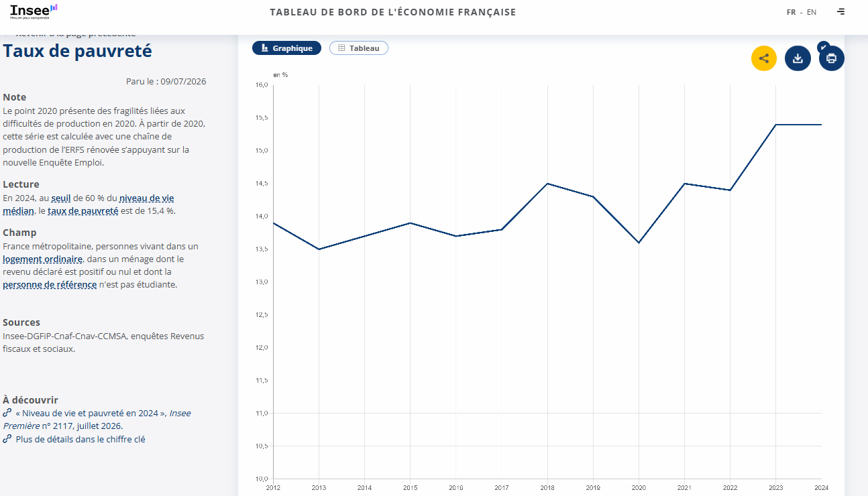Download the chart data
The width and height of the screenshot is (868, 496).
(798, 58)
